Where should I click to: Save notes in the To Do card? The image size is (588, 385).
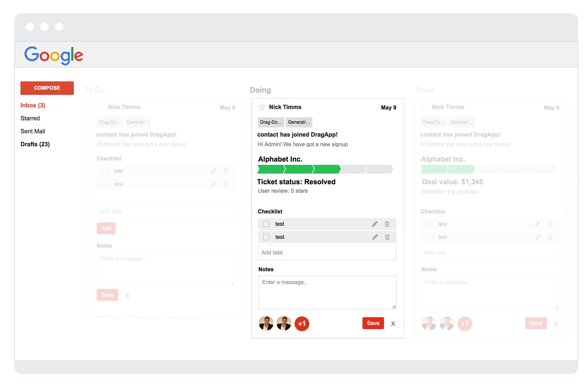pos(107,295)
